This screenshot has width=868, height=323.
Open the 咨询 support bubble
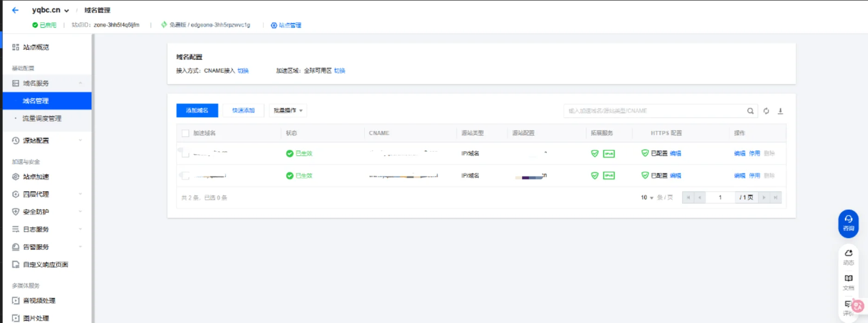[x=848, y=223]
